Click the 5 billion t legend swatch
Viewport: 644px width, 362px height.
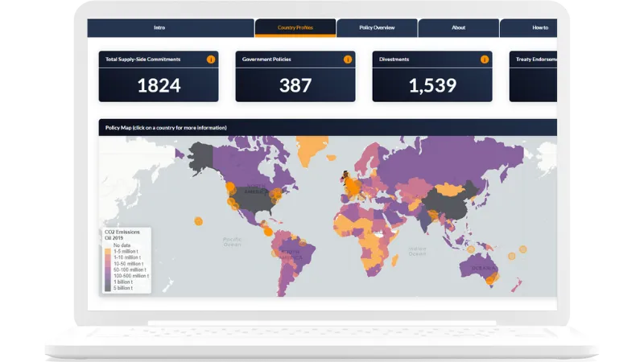[x=105, y=288]
